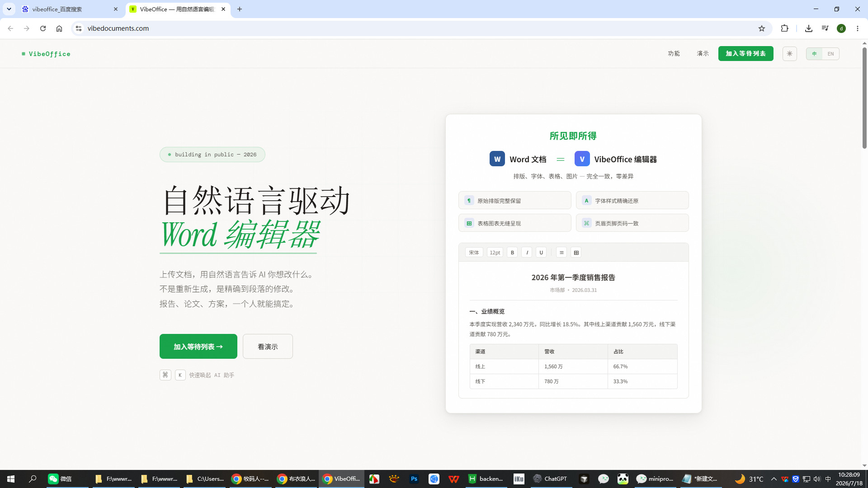
Task: Open a new browser tab
Action: [240, 9]
